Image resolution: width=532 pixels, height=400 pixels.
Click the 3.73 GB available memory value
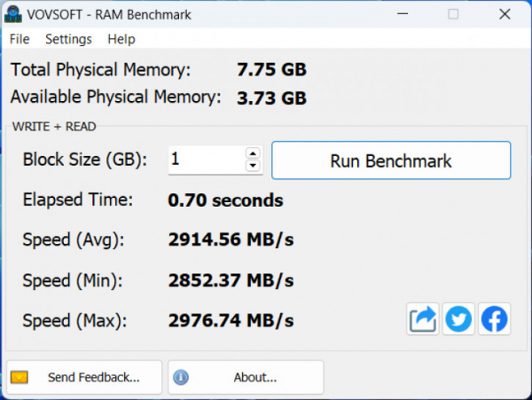click(271, 97)
